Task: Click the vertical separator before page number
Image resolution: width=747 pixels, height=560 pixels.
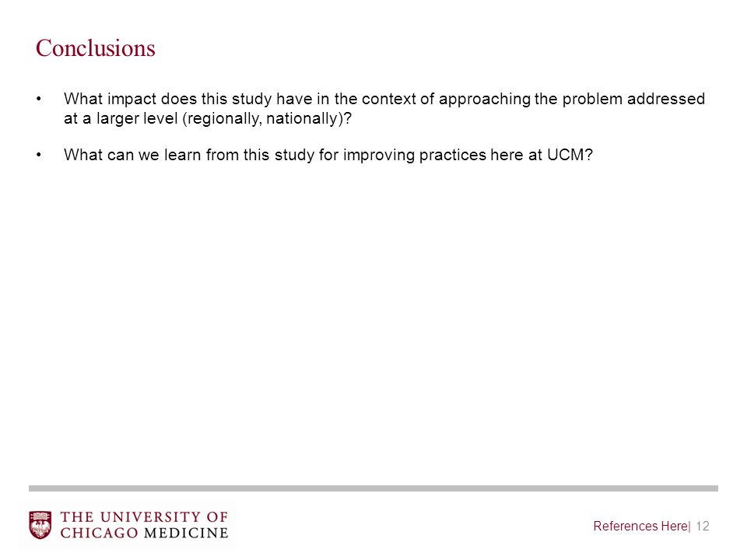Action: pos(690,527)
